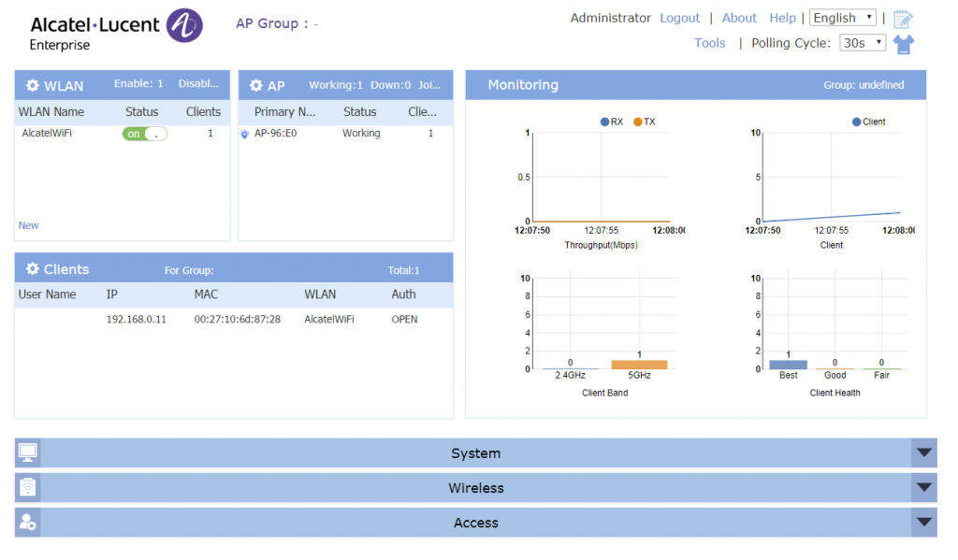Click the AP-96:E0 light bulb icon
The width and height of the screenshot is (958, 560).
pyautogui.click(x=245, y=134)
